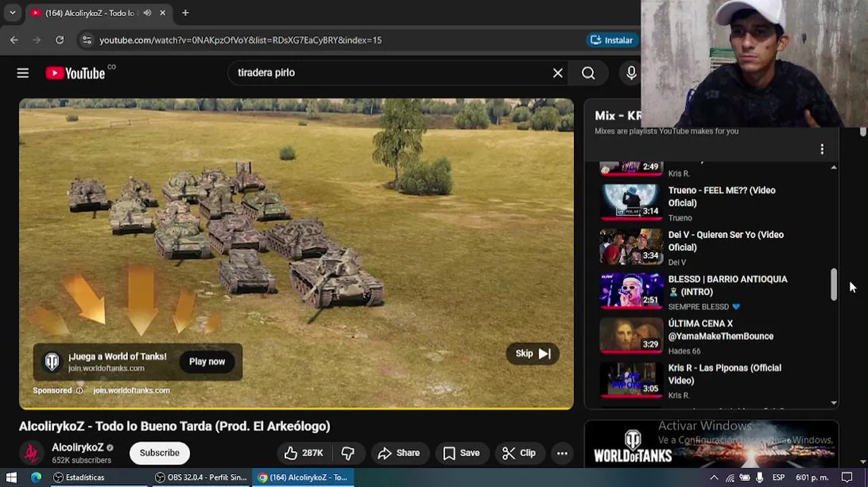Skip the World of Tanks ad
The width and height of the screenshot is (868, 487).
(x=533, y=354)
